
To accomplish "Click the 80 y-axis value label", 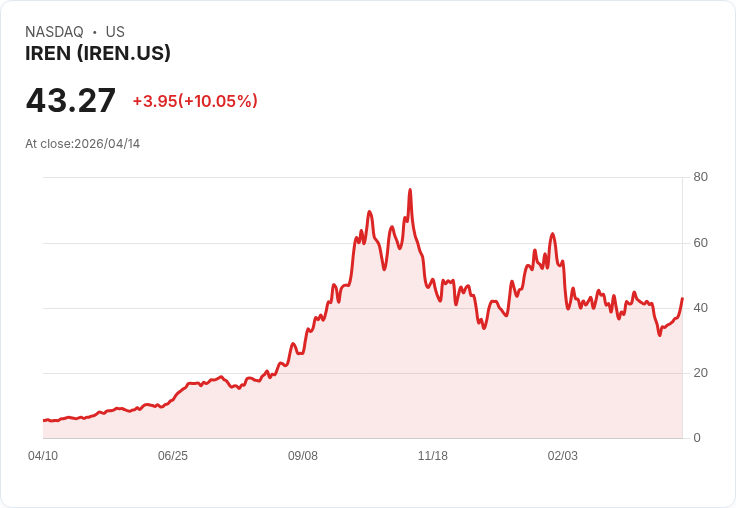I will coord(700,178).
